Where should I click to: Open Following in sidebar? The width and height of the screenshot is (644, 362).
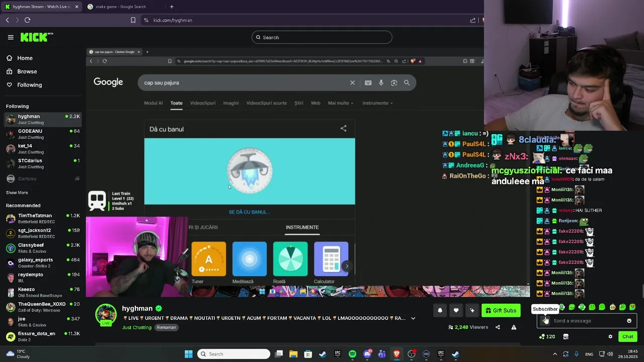point(30,85)
